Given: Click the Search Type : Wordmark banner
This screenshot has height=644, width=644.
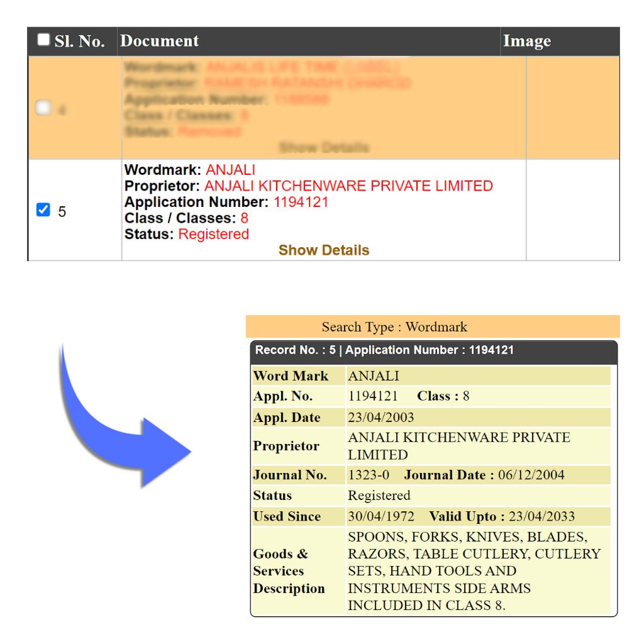Looking at the screenshot, I should coord(394,327).
